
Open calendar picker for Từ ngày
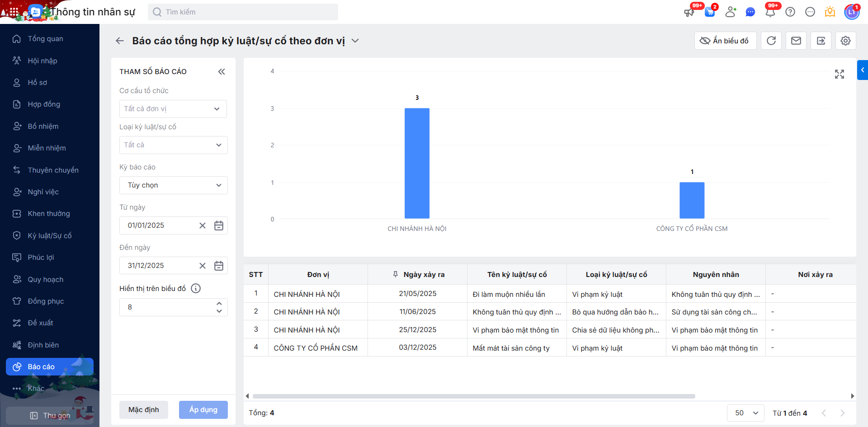click(x=219, y=225)
